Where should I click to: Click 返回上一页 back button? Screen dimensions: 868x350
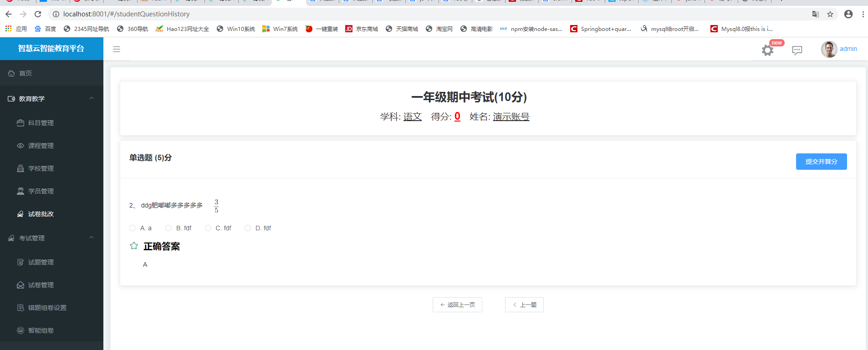tap(457, 305)
